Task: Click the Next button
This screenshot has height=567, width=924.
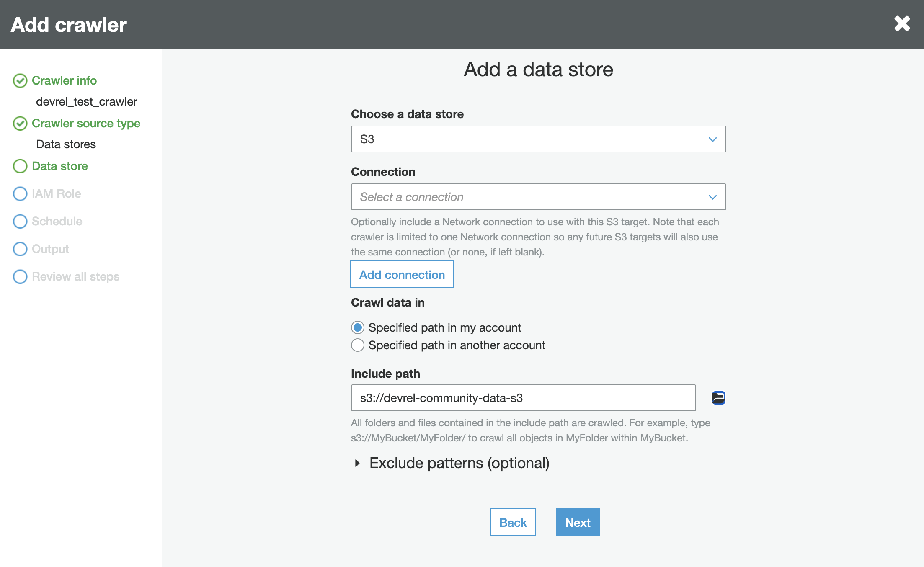Action: (578, 522)
